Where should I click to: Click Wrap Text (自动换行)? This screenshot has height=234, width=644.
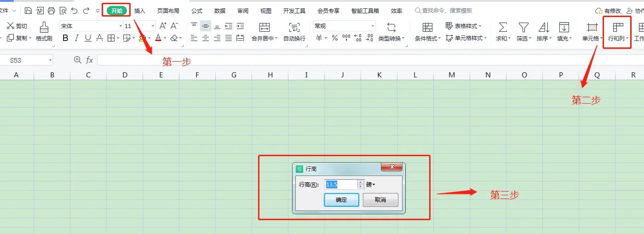click(x=294, y=32)
